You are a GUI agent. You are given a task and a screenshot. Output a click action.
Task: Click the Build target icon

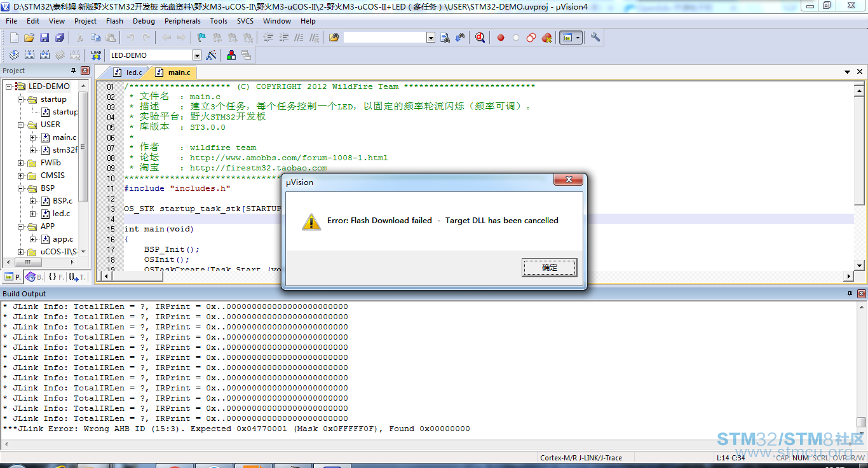tap(29, 55)
